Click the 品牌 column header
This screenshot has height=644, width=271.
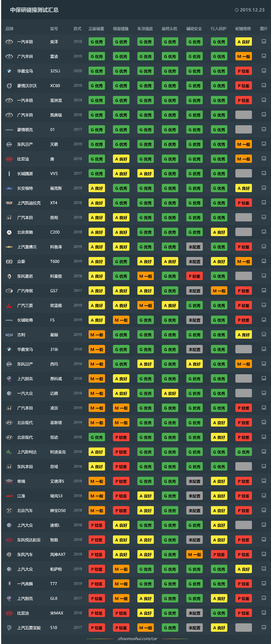pos(10,29)
